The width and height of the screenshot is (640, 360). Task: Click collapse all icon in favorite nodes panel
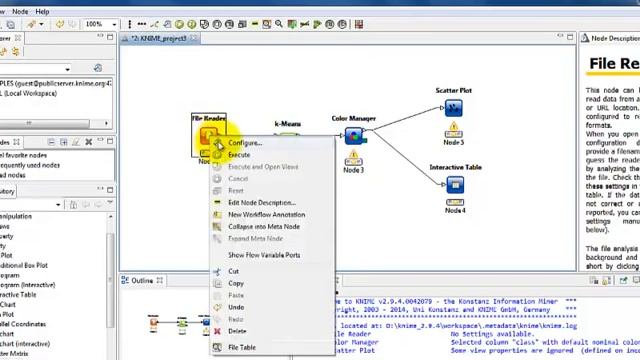pos(51,142)
